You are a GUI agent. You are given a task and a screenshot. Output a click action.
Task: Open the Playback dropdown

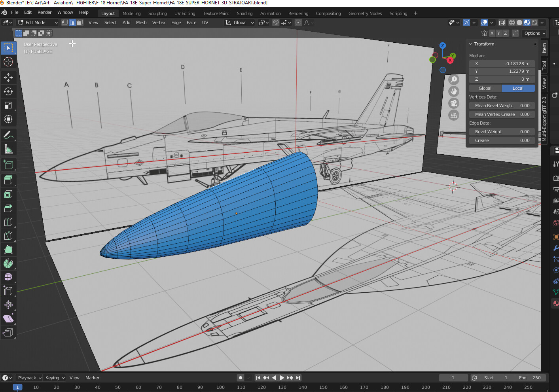[x=29, y=378]
